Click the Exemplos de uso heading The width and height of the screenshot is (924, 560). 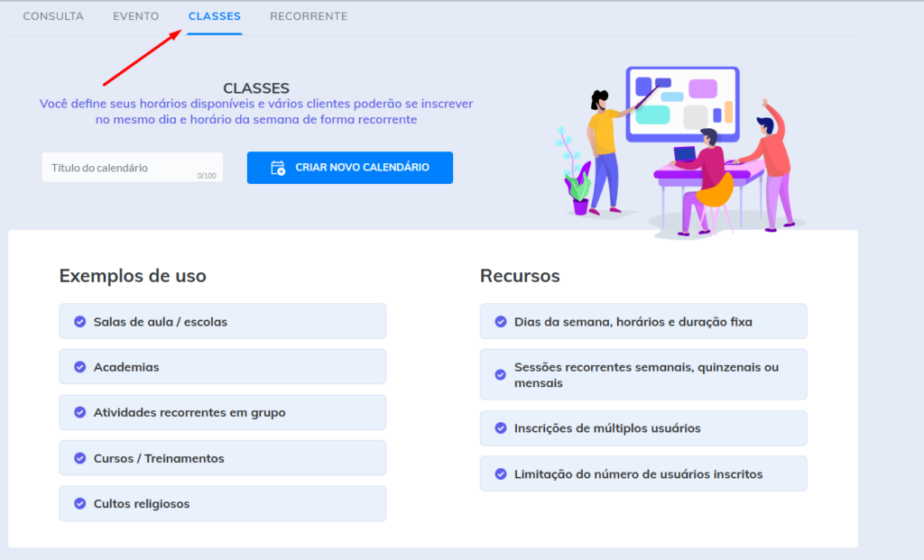(x=133, y=276)
